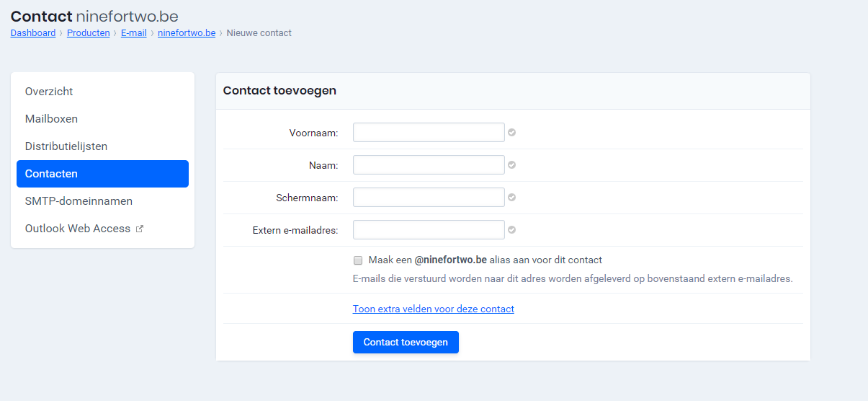This screenshot has width=868, height=401.
Task: Open SMTP-domeinnamen in the sidebar
Action: pyautogui.click(x=79, y=201)
